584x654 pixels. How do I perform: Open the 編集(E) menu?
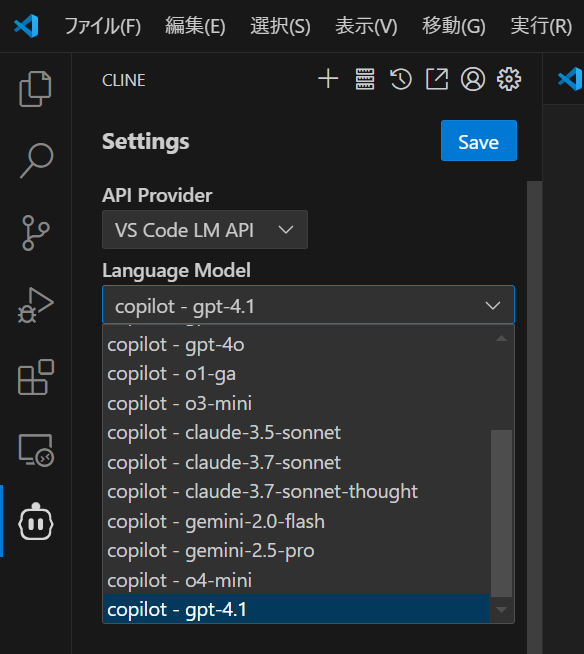195,26
